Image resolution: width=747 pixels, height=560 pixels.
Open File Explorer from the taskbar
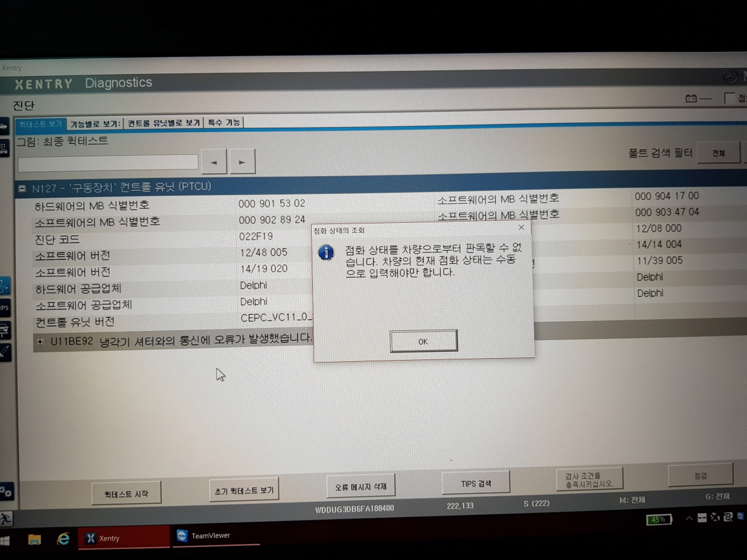(x=35, y=540)
